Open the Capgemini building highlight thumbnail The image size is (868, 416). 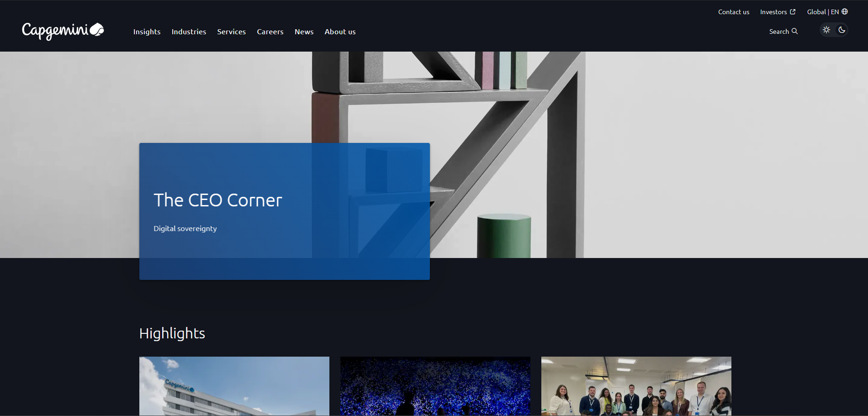pos(234,386)
